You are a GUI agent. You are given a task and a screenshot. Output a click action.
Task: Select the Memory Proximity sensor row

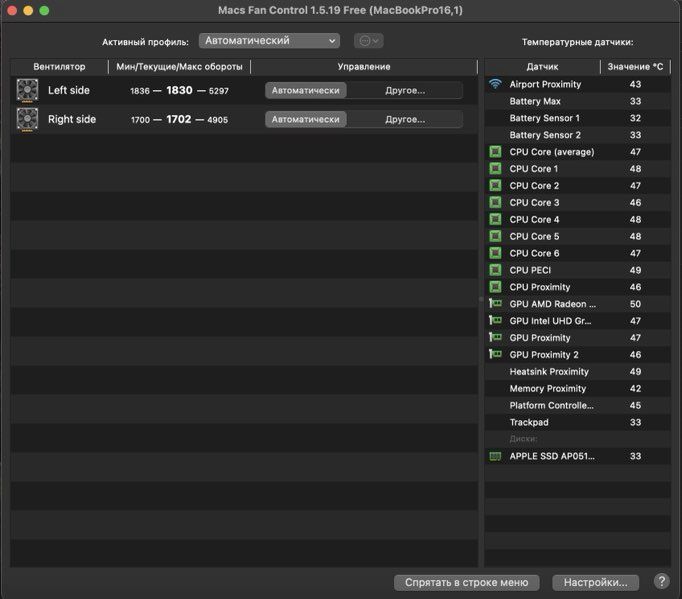(577, 388)
